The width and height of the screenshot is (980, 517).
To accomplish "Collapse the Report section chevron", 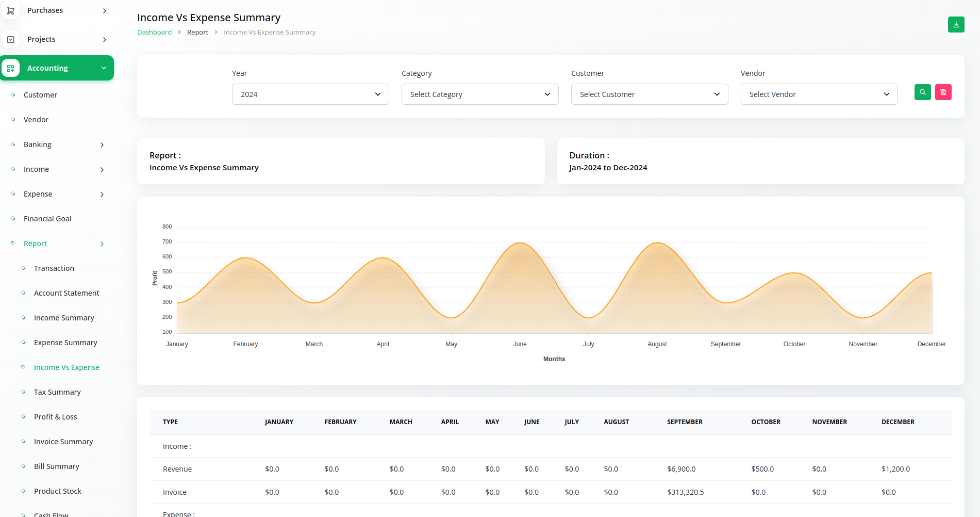I will (102, 244).
